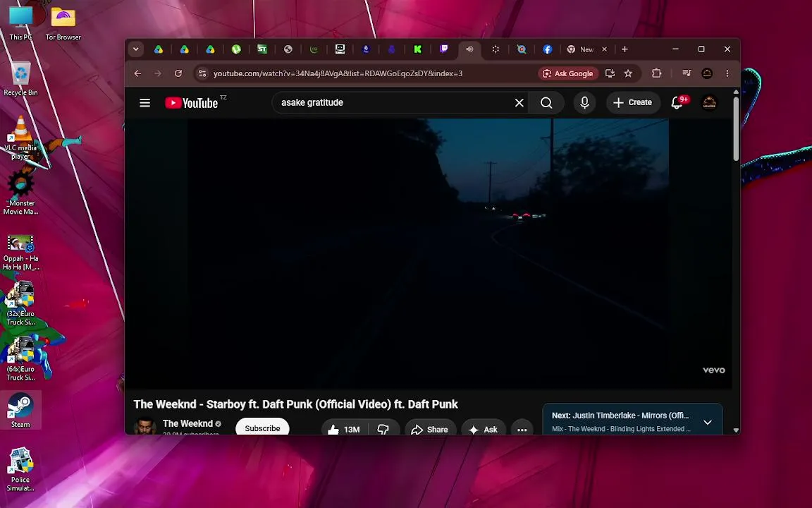Click the Ask button
The width and height of the screenshot is (812, 508).
click(484, 429)
